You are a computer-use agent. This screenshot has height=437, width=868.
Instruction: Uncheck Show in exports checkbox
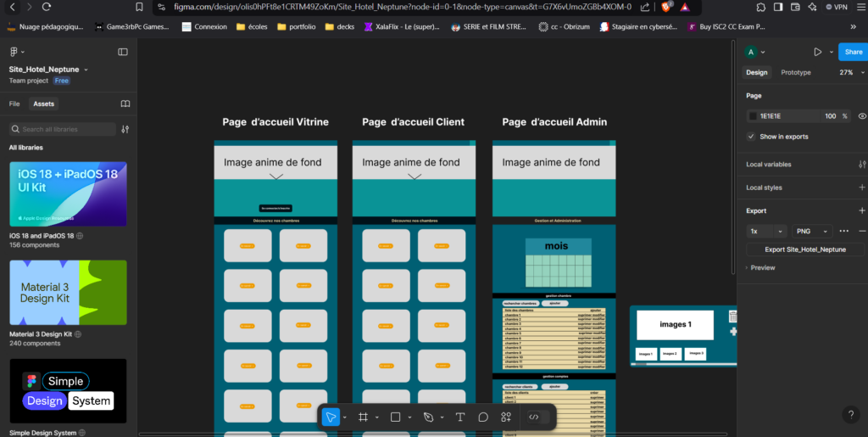(x=751, y=137)
